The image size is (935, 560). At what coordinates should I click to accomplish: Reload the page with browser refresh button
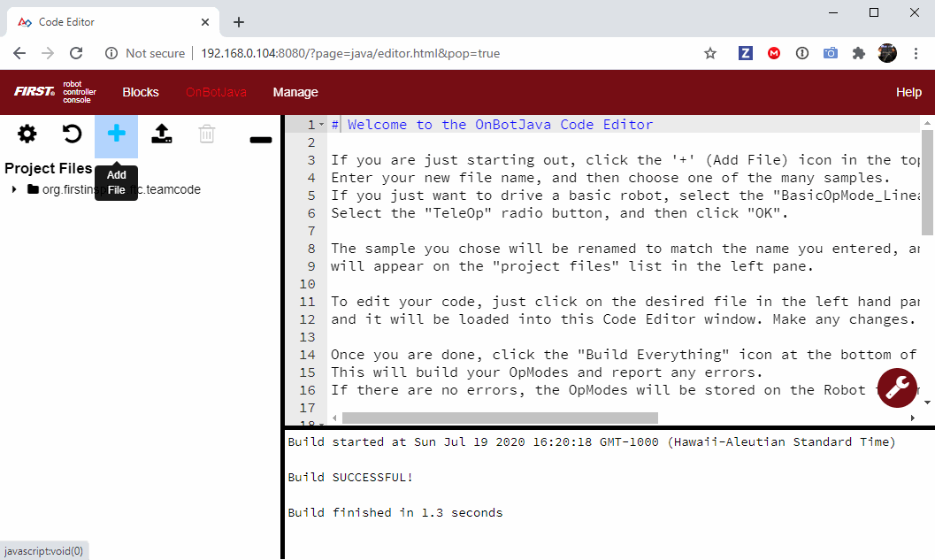click(76, 53)
